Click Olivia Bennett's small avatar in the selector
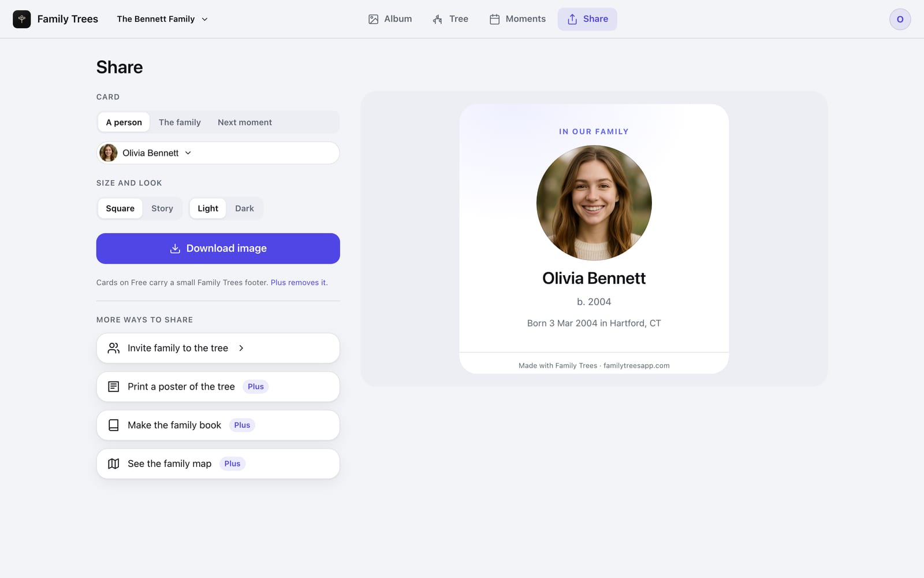Screen dimensions: 924x578 coord(109,153)
